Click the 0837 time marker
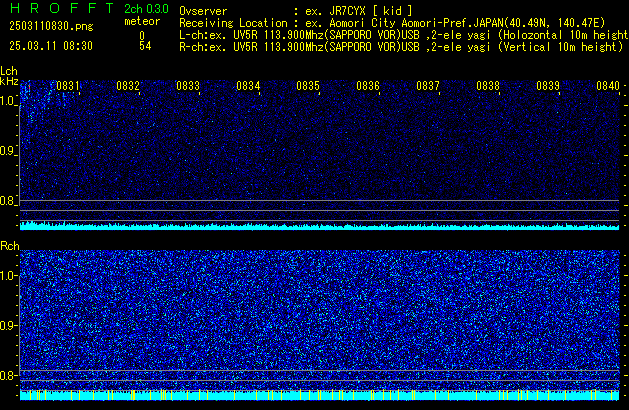The width and height of the screenshot is (629, 410). (428, 86)
